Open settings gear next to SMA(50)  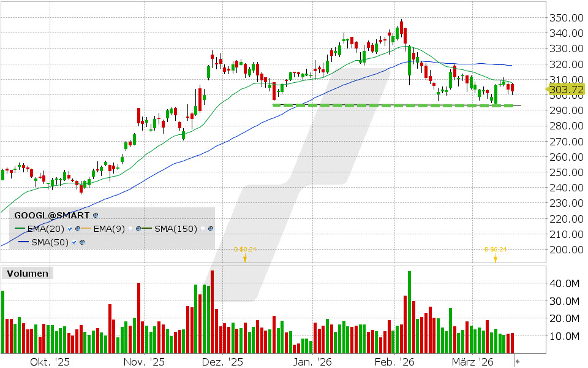click(x=81, y=242)
